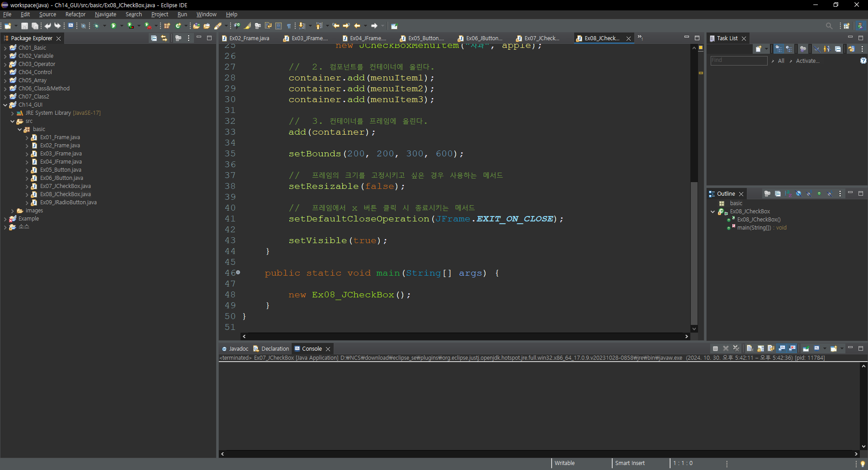Image resolution: width=868 pixels, height=470 pixels.
Task: Click the Find field in Task List
Action: [x=739, y=61]
